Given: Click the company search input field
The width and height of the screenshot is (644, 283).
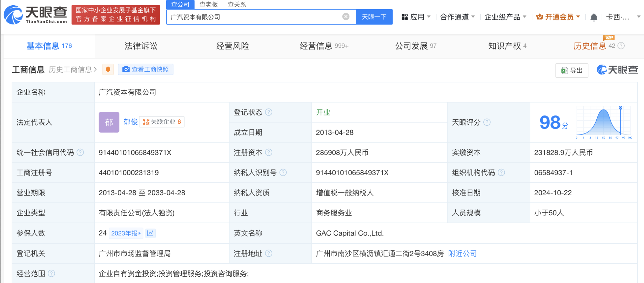Looking at the screenshot, I should (x=254, y=17).
